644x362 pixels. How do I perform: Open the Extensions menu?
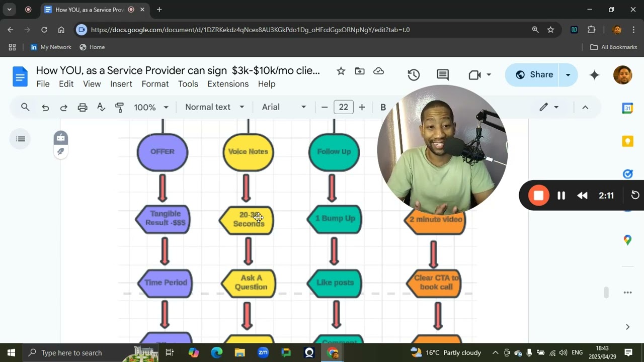point(228,84)
